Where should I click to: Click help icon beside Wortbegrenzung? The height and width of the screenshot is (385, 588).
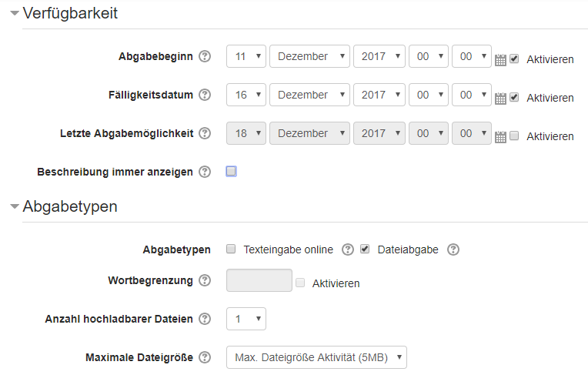click(205, 280)
